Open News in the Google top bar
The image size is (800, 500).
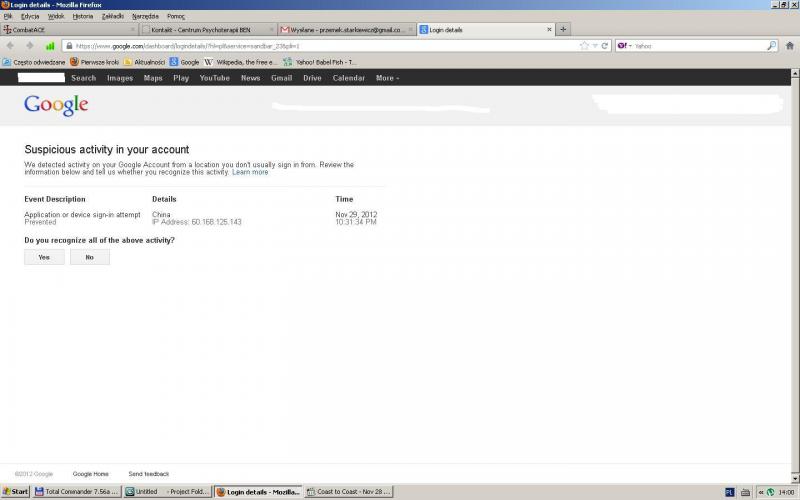(251, 78)
